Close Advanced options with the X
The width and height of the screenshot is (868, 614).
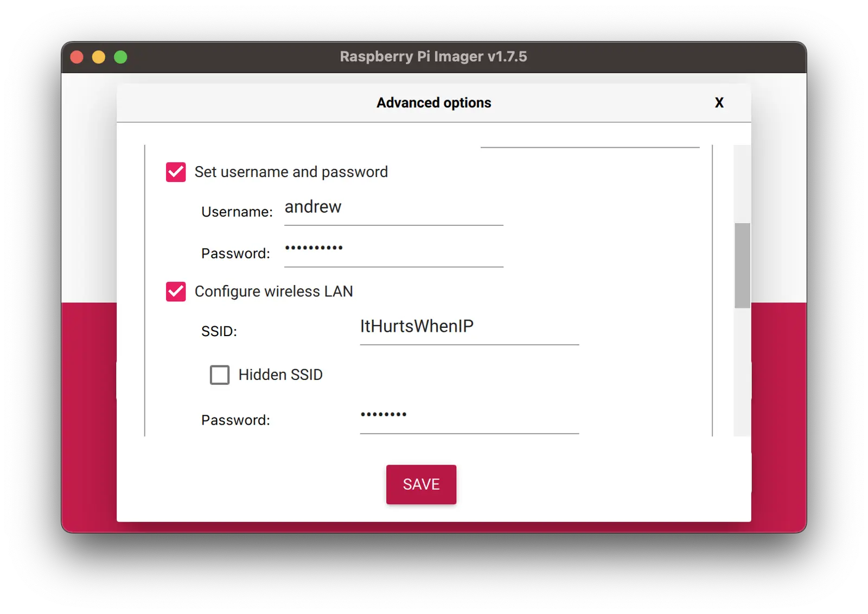tap(719, 103)
